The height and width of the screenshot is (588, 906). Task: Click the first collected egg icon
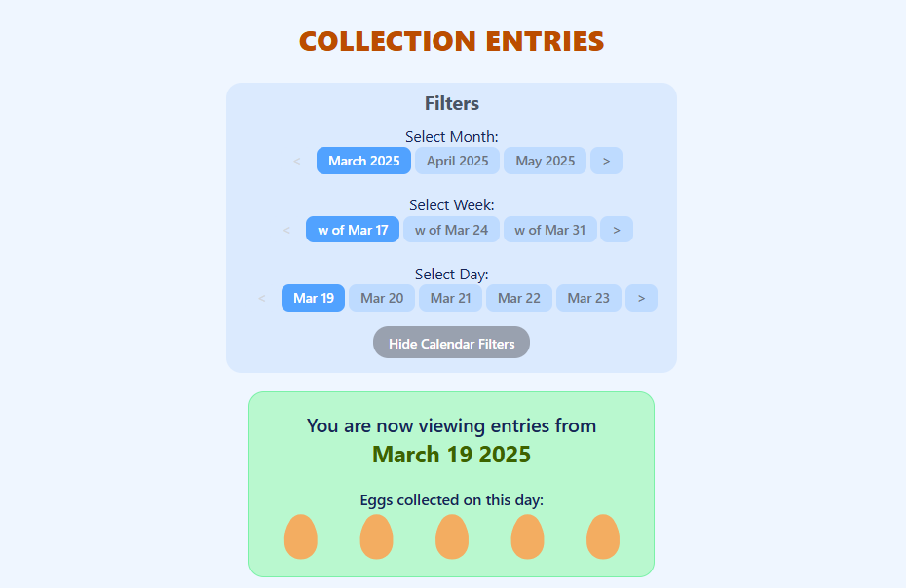pyautogui.click(x=300, y=536)
